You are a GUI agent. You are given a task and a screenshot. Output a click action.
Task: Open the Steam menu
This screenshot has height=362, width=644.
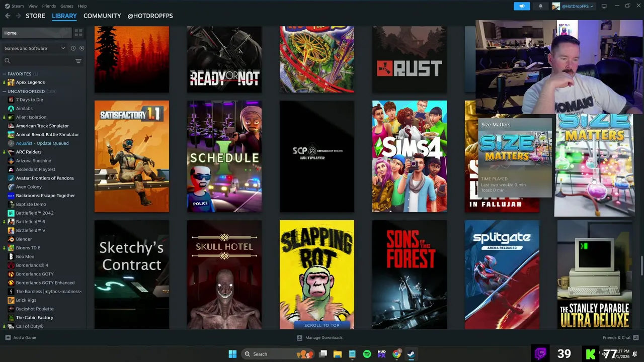14,6
